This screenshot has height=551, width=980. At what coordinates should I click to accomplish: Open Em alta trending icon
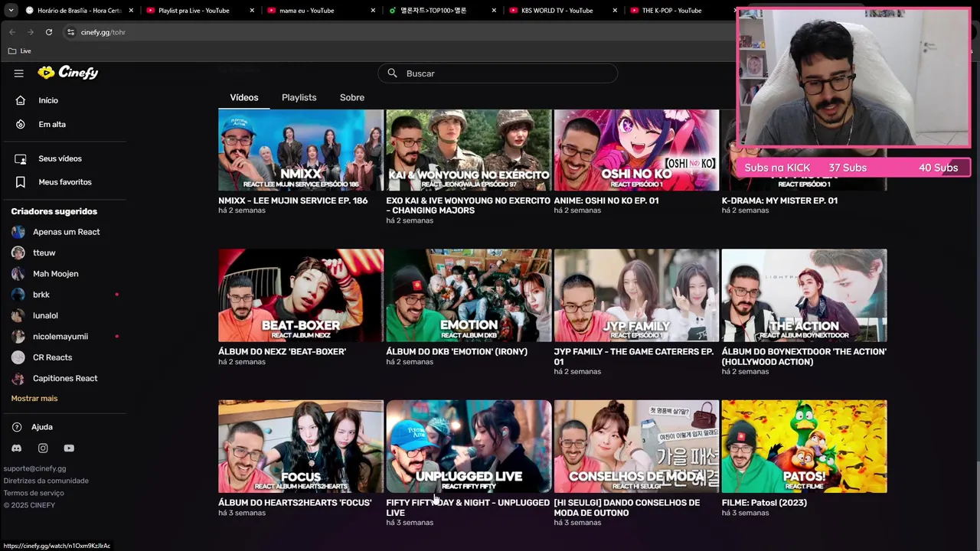pyautogui.click(x=21, y=124)
